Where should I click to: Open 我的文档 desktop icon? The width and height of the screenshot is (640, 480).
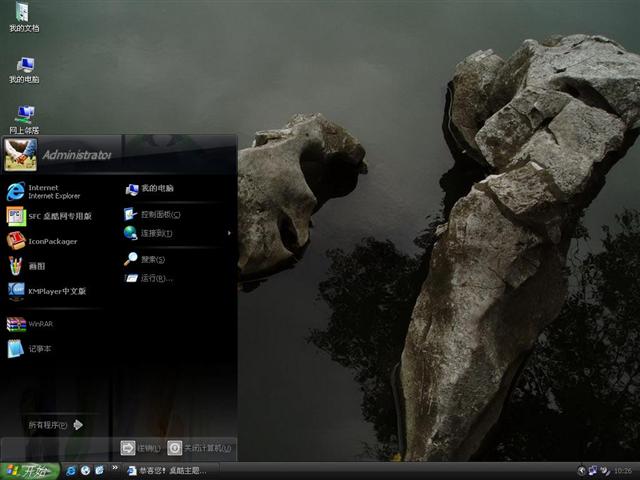[24, 17]
